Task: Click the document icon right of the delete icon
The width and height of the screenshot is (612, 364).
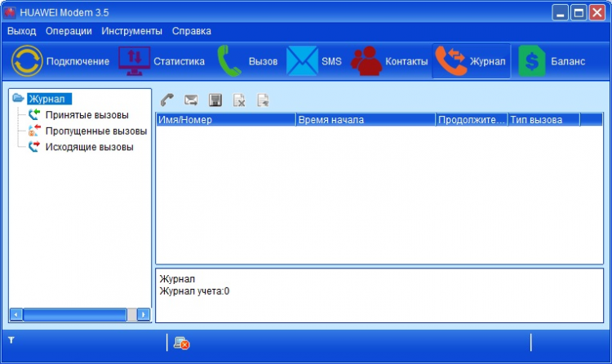Action: (x=263, y=100)
